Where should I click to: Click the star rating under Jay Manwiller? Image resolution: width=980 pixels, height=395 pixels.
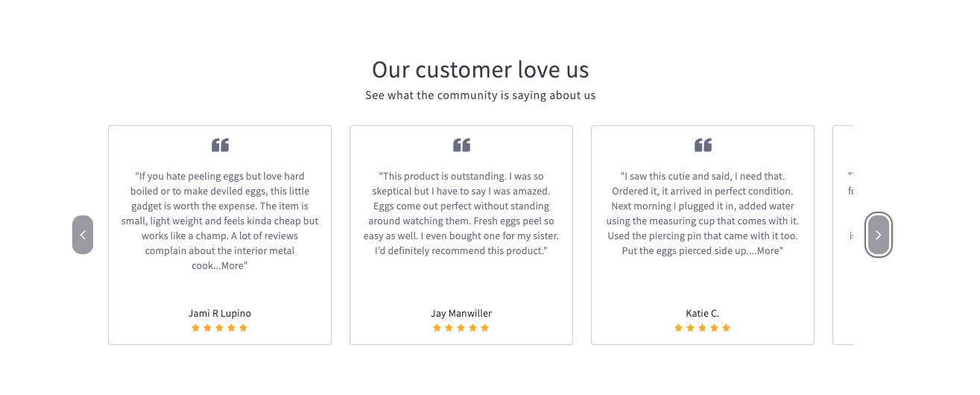tap(461, 328)
